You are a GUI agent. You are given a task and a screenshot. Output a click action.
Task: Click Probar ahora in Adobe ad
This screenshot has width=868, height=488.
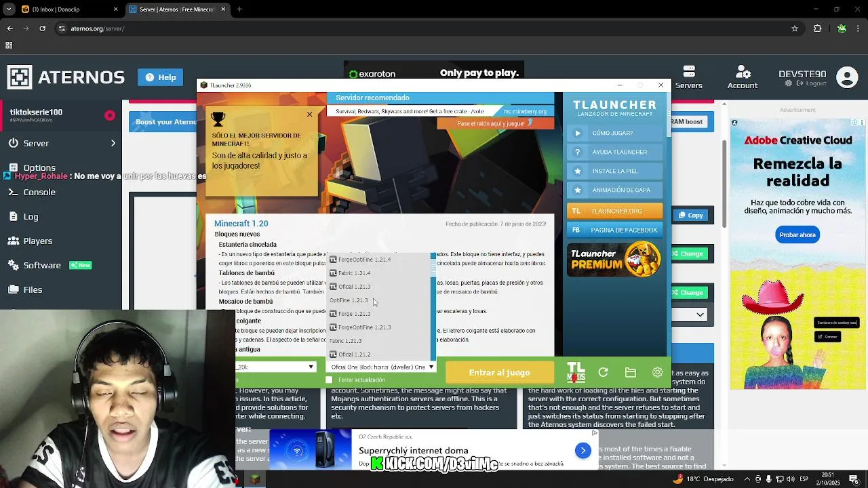[797, 235]
